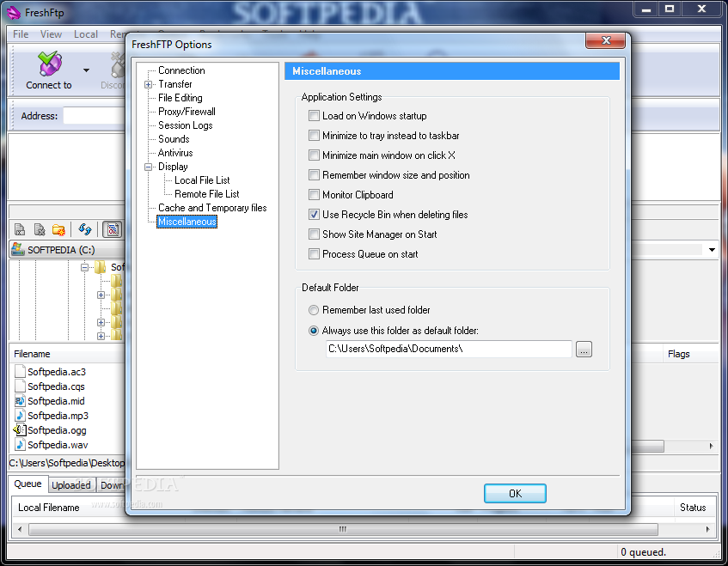Screen dimensions: 728x566
Task: Click the Filename column header
Action: 67,354
